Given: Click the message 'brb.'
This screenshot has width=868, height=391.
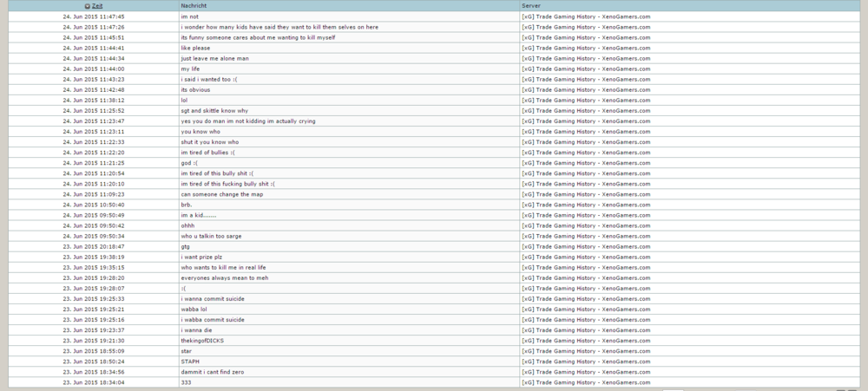Looking at the screenshot, I should (187, 205).
